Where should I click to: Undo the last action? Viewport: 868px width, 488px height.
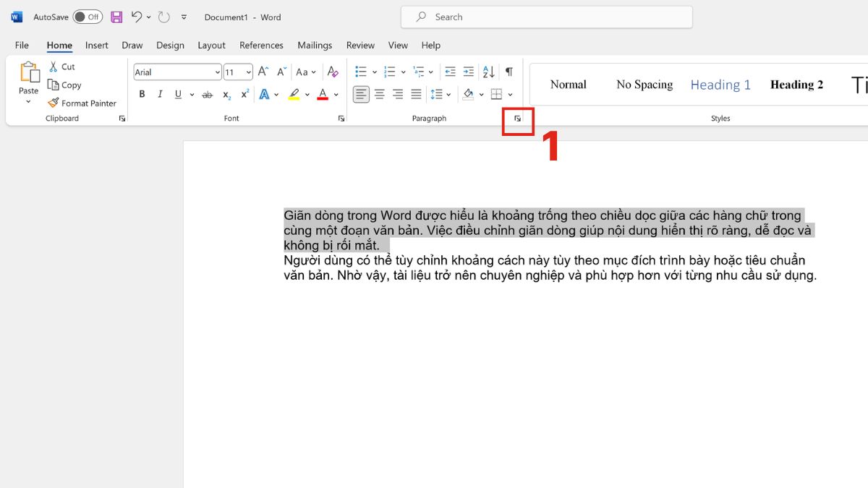pyautogui.click(x=137, y=17)
